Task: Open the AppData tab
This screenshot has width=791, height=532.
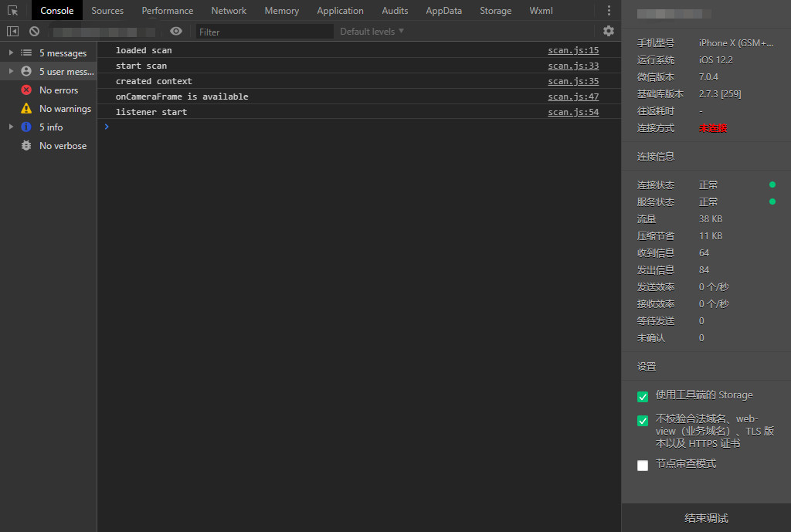Action: tap(444, 11)
